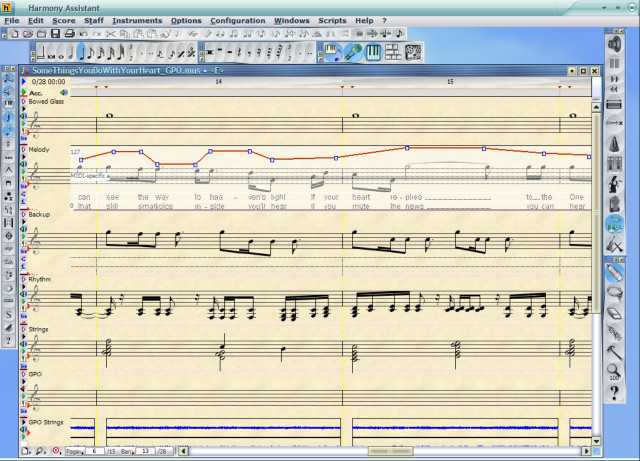The width and height of the screenshot is (640, 461).
Task: Open the magnifier zoom tool
Action: [614, 372]
